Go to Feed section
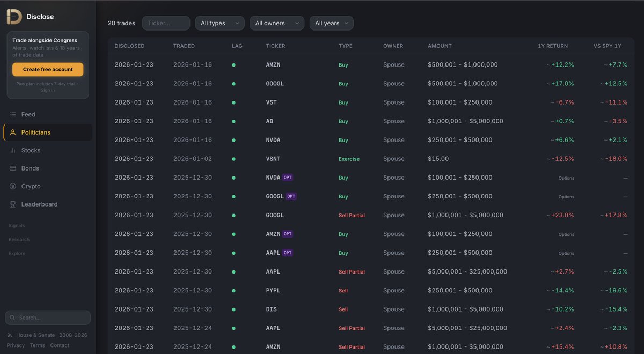The width and height of the screenshot is (644, 354). tap(48, 114)
